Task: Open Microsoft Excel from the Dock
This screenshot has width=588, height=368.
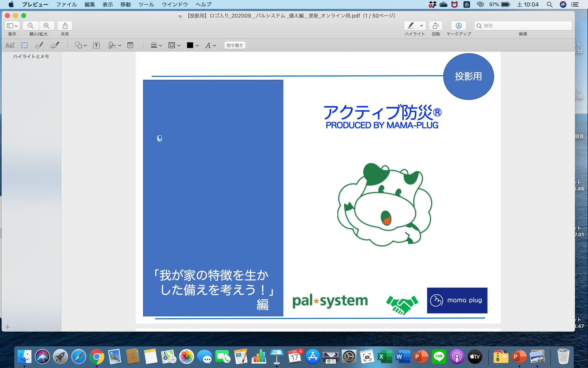Action: (385, 357)
